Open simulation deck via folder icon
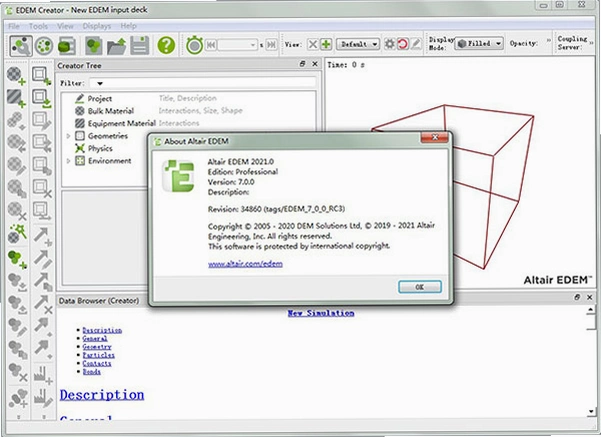Screen dimensions: 601x437 pos(117,46)
